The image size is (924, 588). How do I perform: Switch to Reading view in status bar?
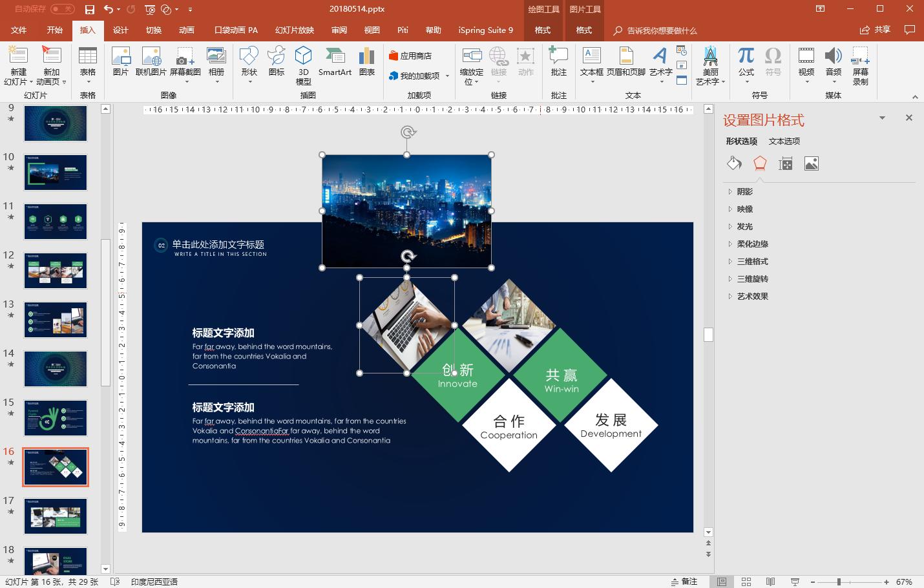pyautogui.click(x=772, y=581)
